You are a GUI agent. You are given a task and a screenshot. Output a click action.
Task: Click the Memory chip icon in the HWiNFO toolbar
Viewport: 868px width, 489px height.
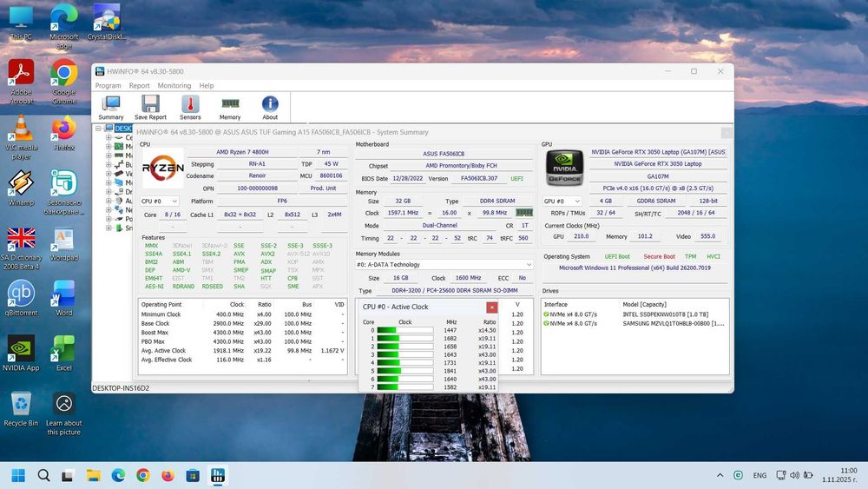230,108
